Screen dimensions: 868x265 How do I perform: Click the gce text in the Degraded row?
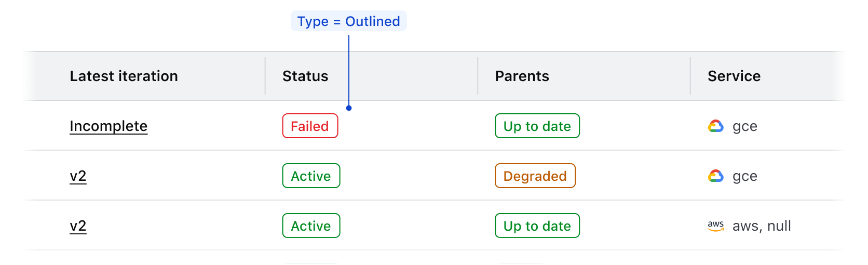744,176
